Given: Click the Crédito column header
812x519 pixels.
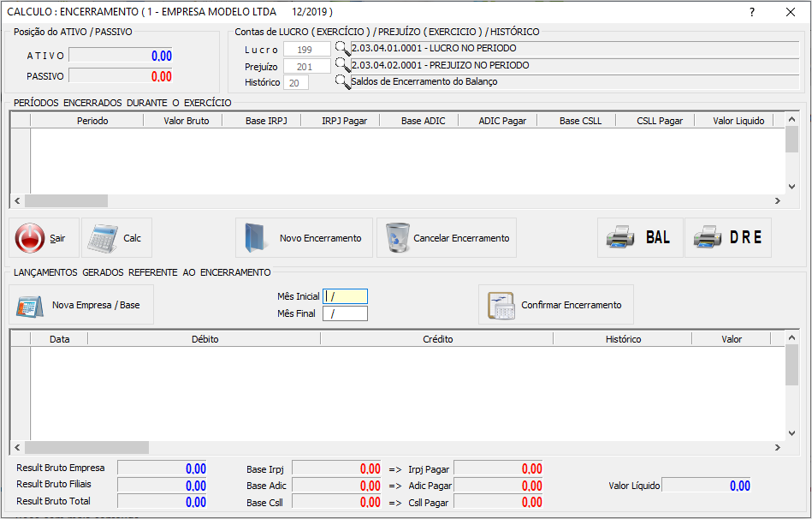Looking at the screenshot, I should pyautogui.click(x=437, y=339).
